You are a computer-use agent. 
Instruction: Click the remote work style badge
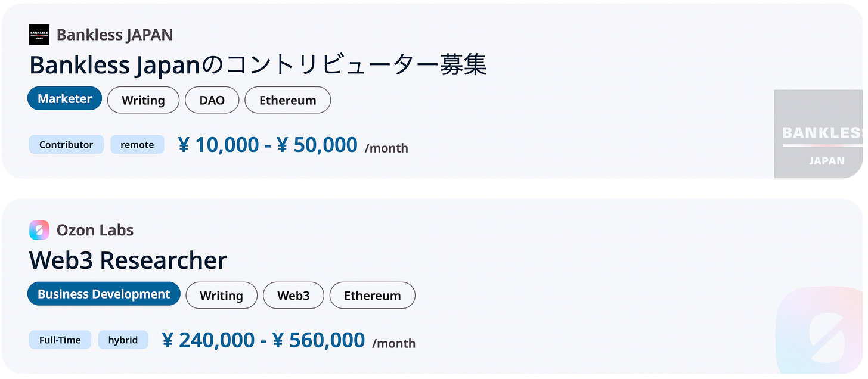(137, 145)
